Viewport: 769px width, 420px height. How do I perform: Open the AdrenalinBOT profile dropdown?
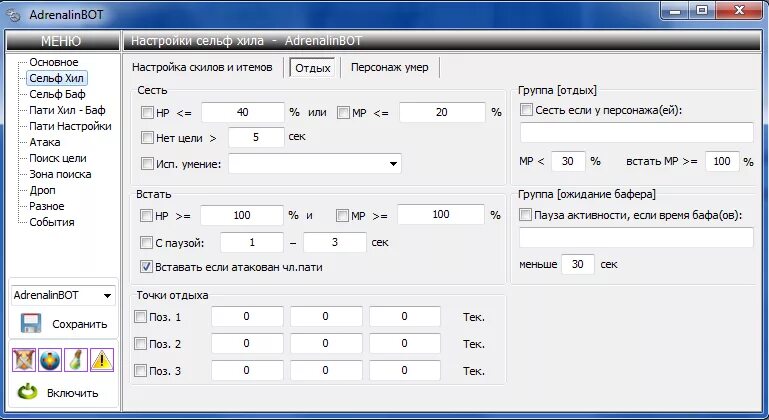click(107, 295)
